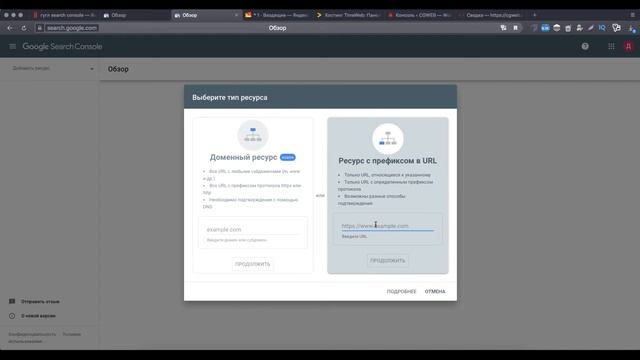This screenshot has width=640, height=360.
Task: Open the Google apps grid
Action: (611, 47)
